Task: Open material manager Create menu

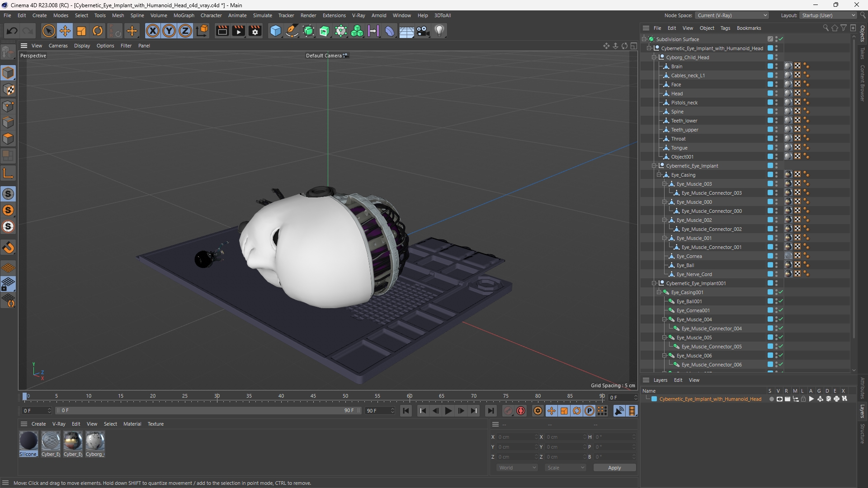Action: pos(38,424)
